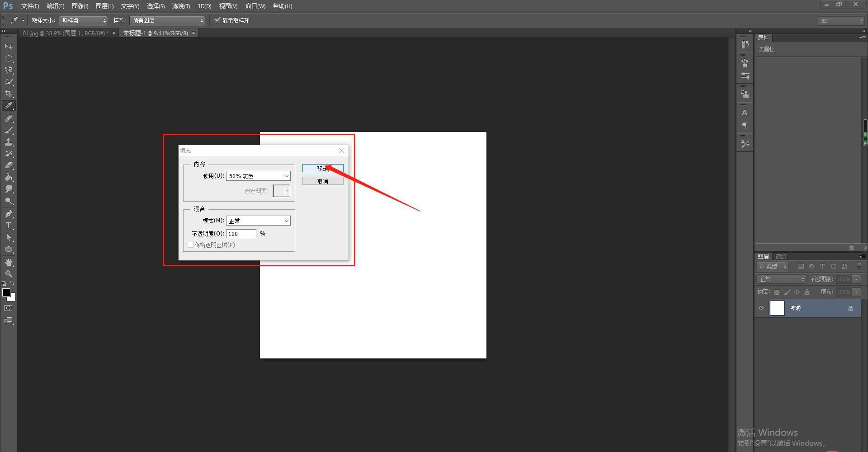The image size is (868, 452).
Task: Toggle the pixel layer filter
Action: coord(801,267)
